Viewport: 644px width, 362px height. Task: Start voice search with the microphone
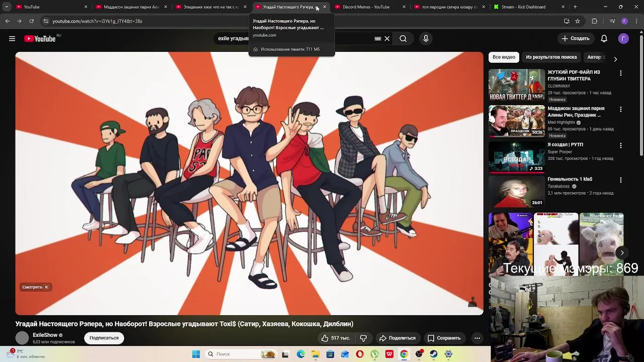(426, 39)
